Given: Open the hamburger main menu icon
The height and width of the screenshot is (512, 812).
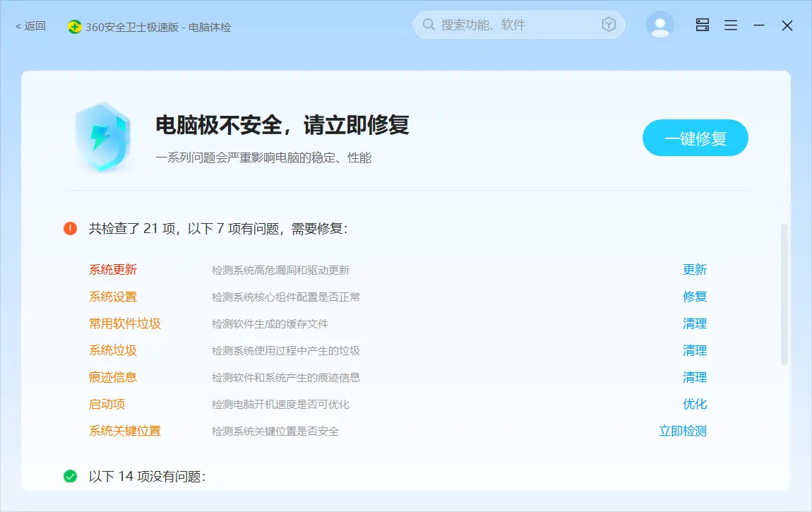Looking at the screenshot, I should 731,25.
